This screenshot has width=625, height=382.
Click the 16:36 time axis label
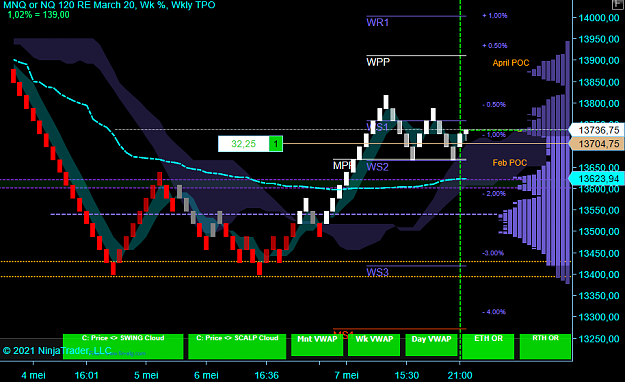tap(266, 375)
